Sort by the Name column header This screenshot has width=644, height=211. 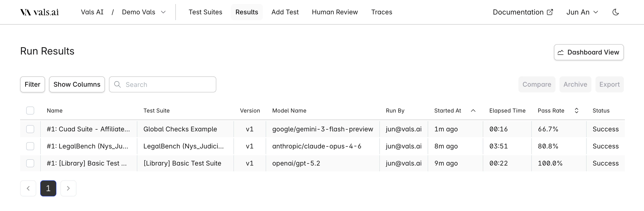55,111
